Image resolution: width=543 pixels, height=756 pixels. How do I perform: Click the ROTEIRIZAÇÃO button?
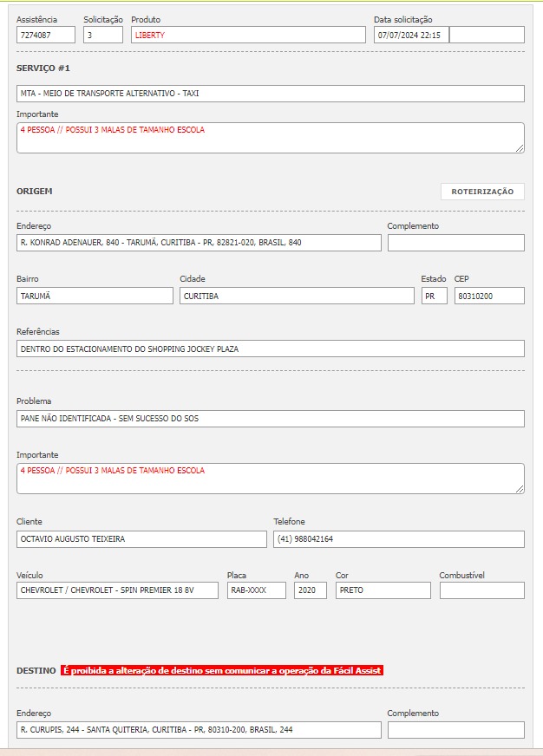(482, 192)
